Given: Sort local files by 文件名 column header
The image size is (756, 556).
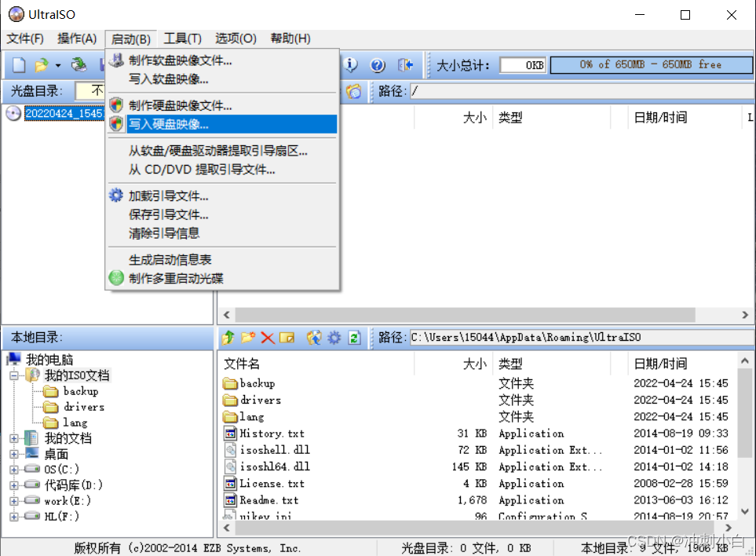Looking at the screenshot, I should [317, 364].
